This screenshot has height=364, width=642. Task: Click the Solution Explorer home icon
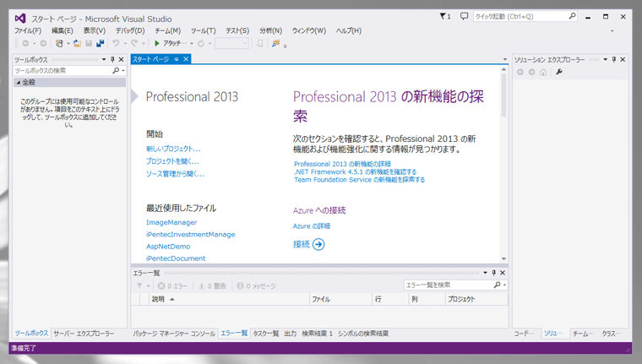click(543, 72)
